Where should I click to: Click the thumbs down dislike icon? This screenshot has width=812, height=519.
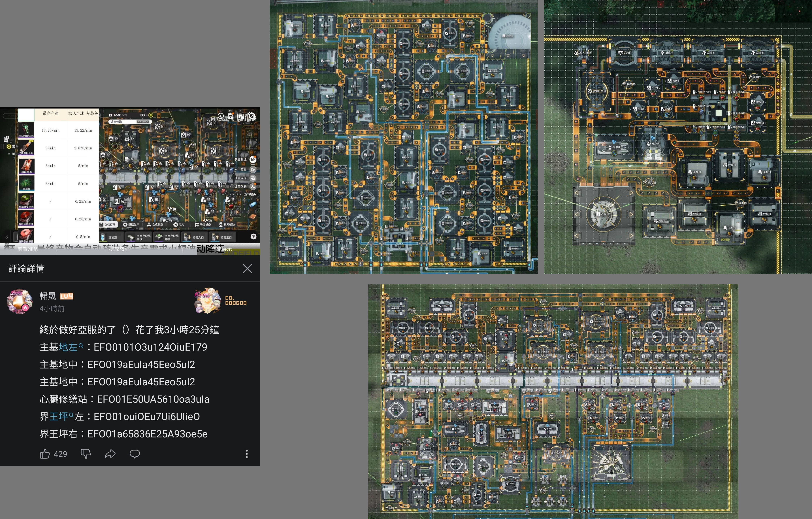tap(86, 454)
